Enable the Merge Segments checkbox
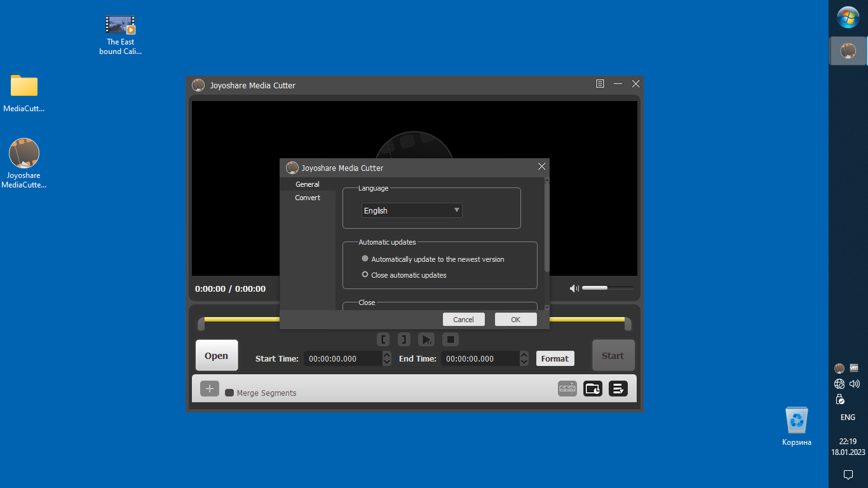 point(229,393)
